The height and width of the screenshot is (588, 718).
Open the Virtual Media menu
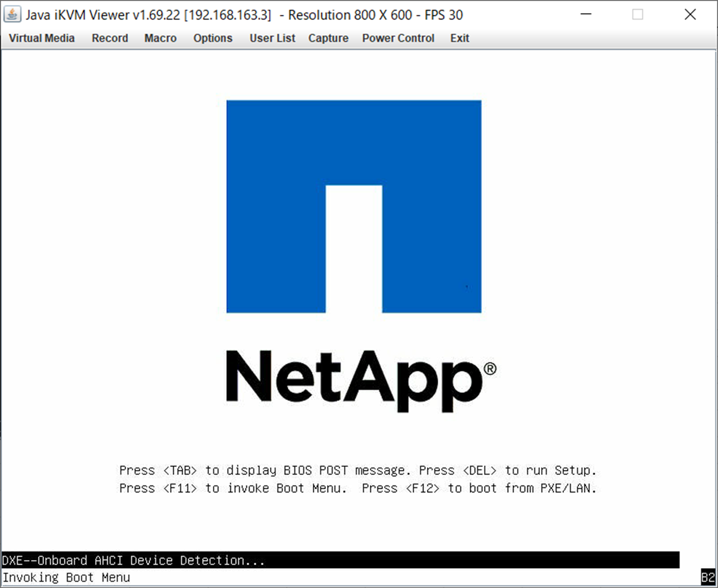(41, 38)
